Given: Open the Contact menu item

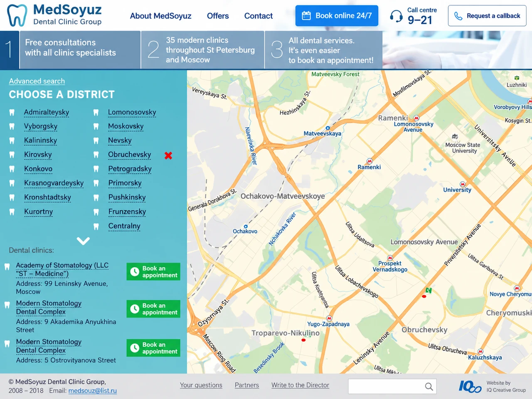Looking at the screenshot, I should tap(259, 16).
